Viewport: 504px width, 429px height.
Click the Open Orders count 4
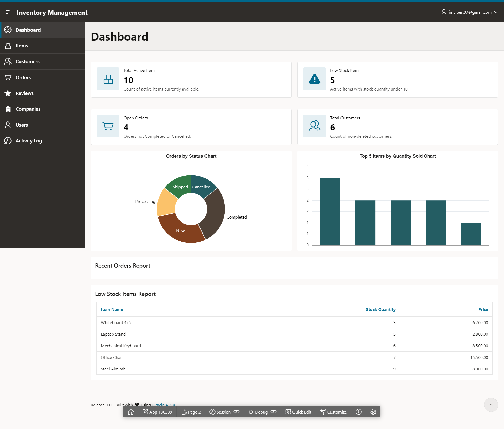(126, 127)
